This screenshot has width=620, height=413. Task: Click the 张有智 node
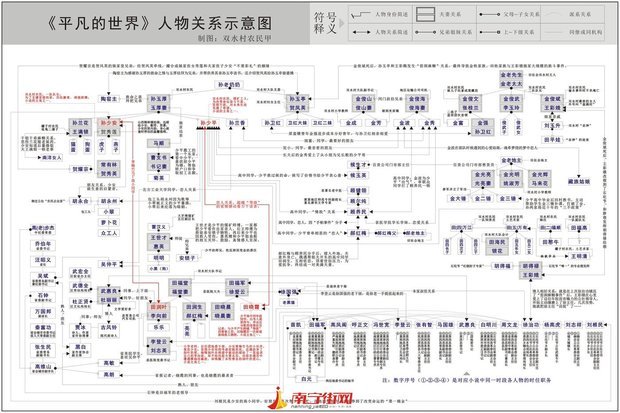[424, 325]
